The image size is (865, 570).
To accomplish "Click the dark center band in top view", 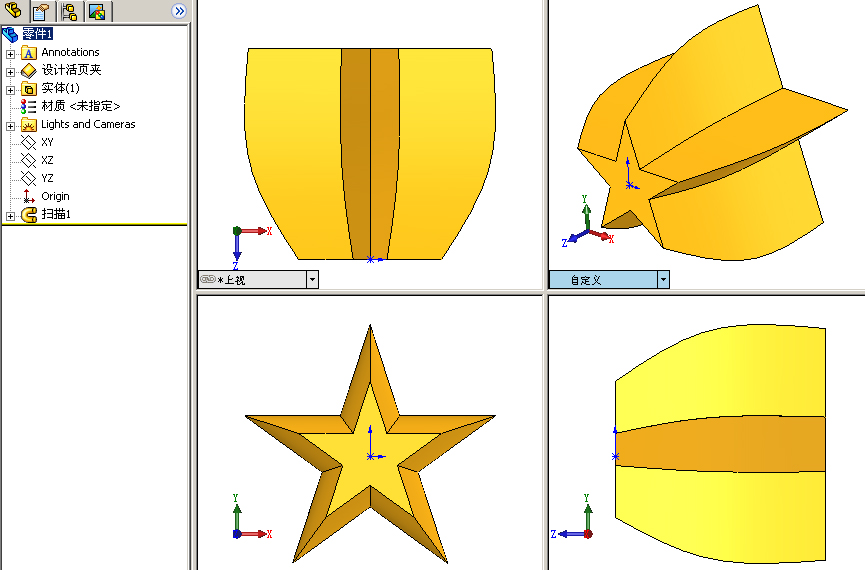I will 370,154.
